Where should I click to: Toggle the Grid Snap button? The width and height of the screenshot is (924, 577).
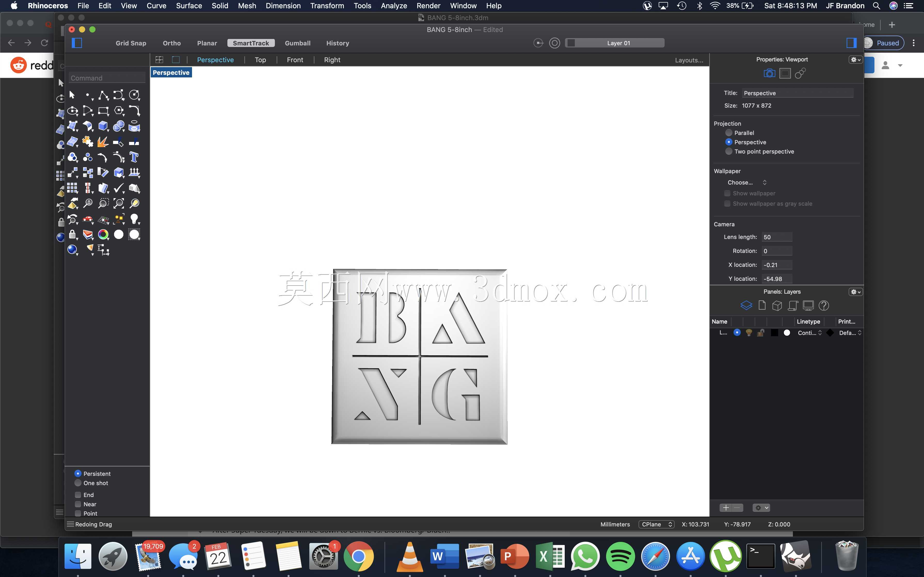coord(131,43)
